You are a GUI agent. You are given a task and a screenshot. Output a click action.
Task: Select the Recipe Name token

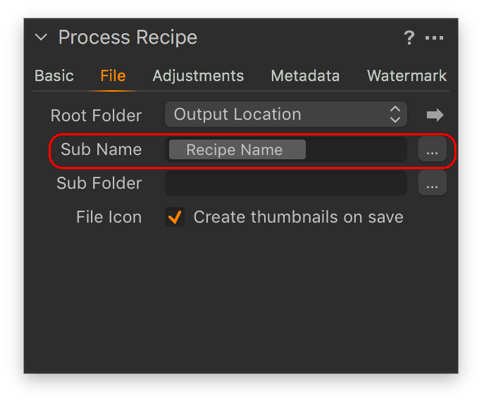237,149
